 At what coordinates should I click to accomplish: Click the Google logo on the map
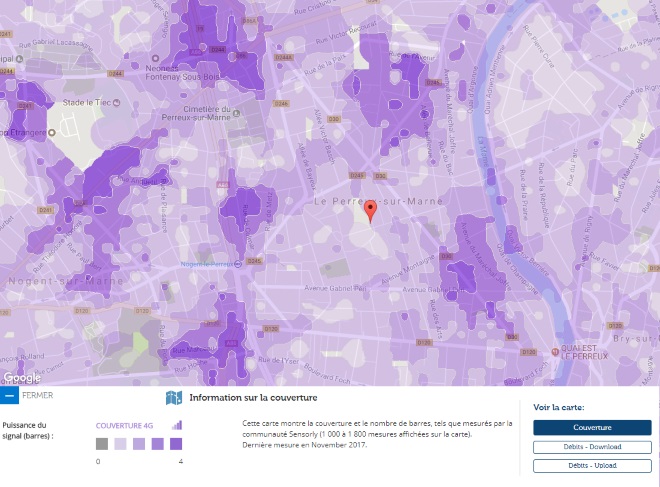[x=22, y=378]
